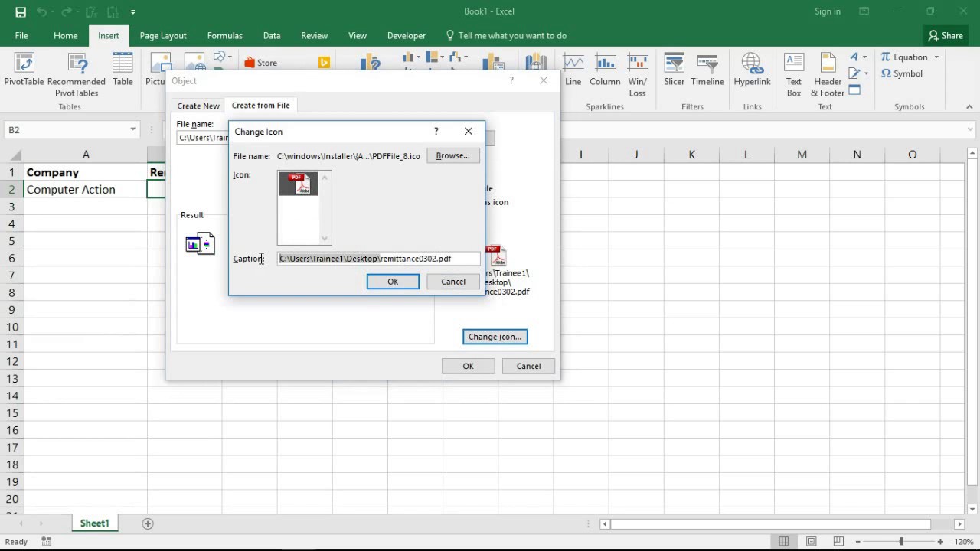Screen dimensions: 980x551
Task: Click the Timeline filter icon
Action: (707, 70)
